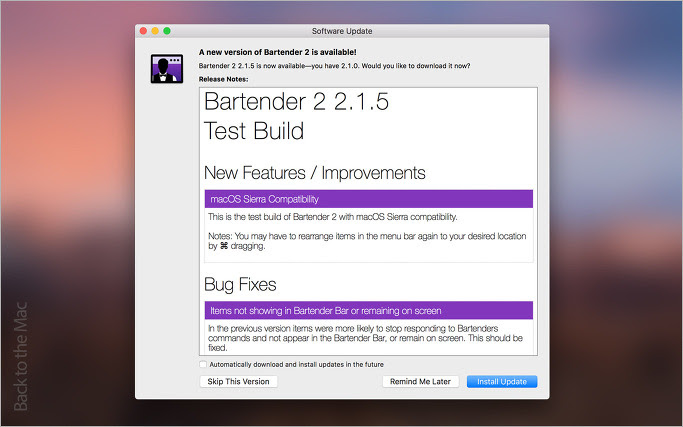
Task: Click the 'Software Update' window title
Action: (x=342, y=31)
